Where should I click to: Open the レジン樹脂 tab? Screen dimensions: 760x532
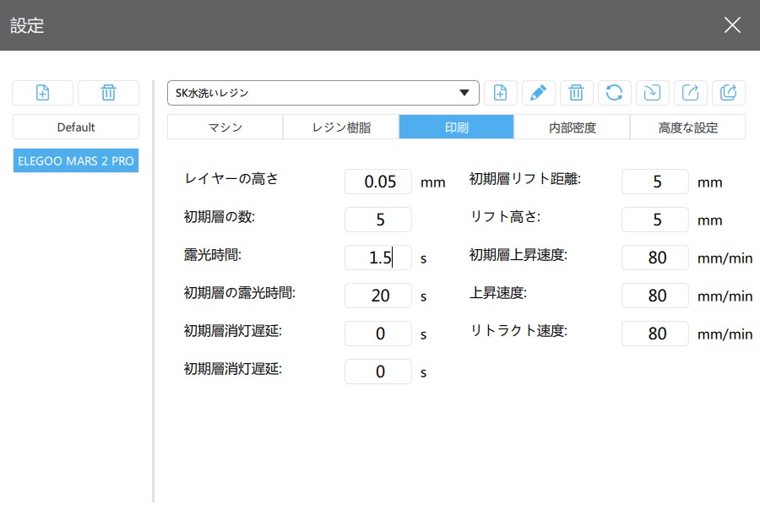pyautogui.click(x=341, y=127)
